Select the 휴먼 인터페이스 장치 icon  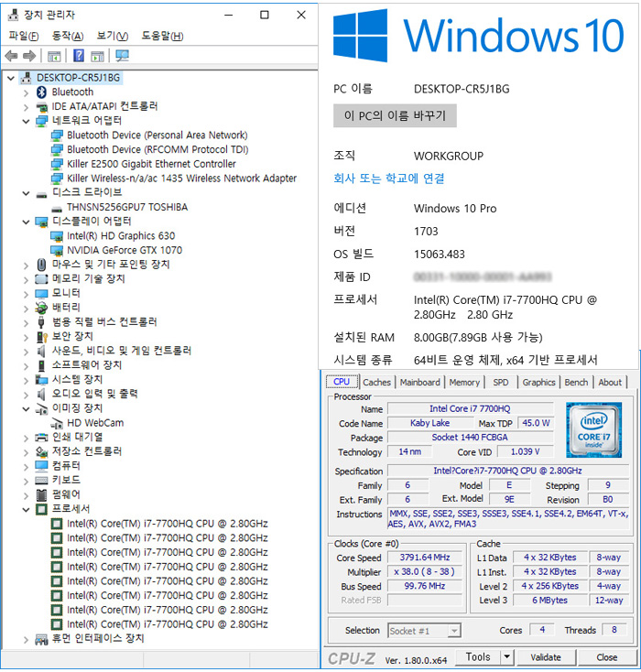point(41,639)
